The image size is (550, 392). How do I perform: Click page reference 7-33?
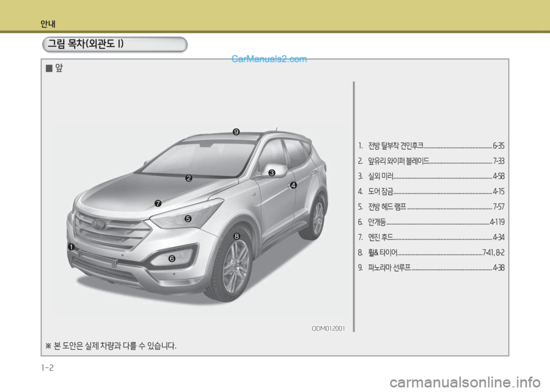click(499, 161)
